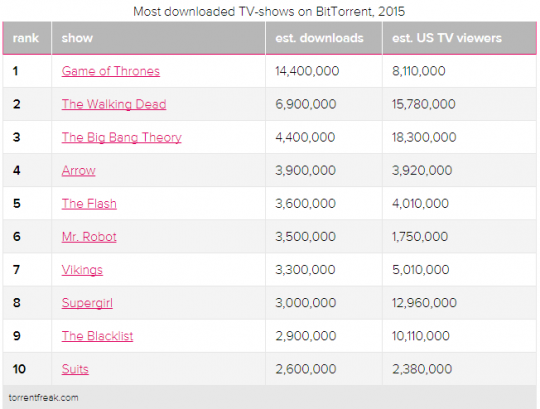This screenshot has height=409, width=540.
Task: Follow The Blacklist link
Action: [97, 336]
